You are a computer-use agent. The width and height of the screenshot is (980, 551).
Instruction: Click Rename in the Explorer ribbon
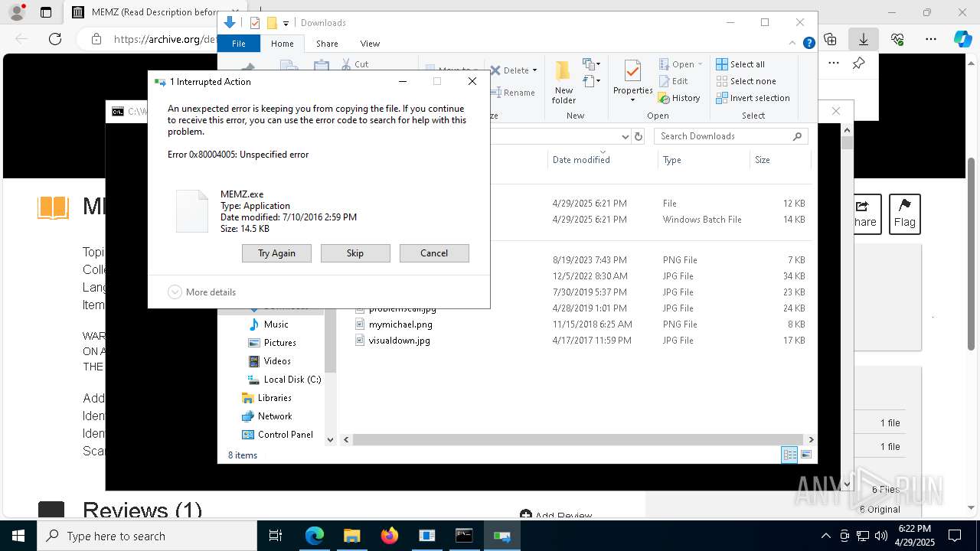pyautogui.click(x=513, y=93)
